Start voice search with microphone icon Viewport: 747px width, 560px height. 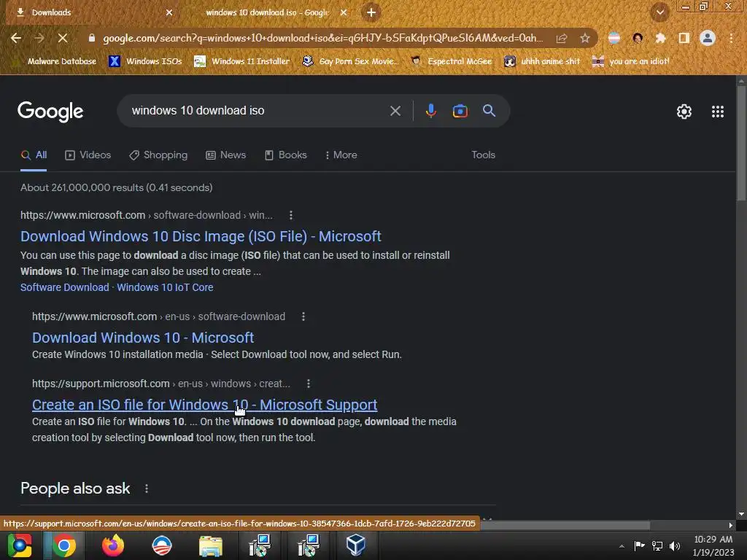(x=430, y=111)
